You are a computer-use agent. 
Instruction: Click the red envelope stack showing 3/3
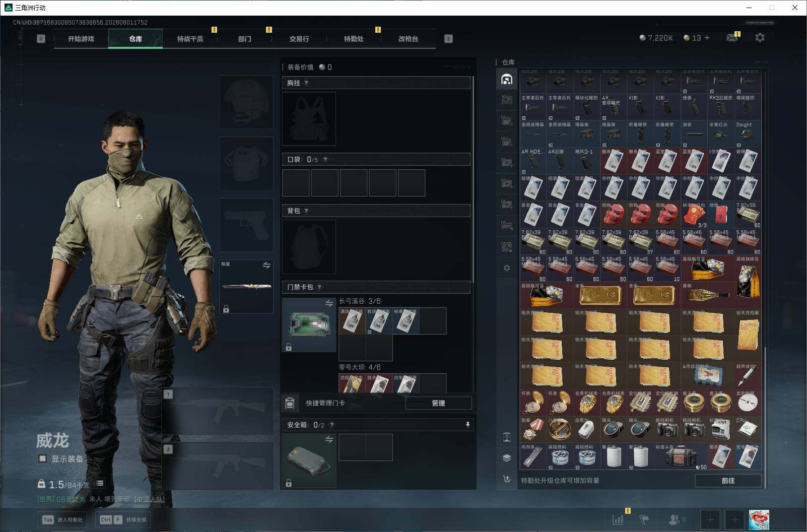[x=694, y=215]
